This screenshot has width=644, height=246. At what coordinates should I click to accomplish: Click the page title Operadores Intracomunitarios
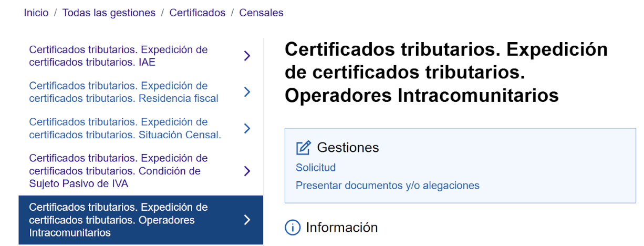(x=446, y=73)
